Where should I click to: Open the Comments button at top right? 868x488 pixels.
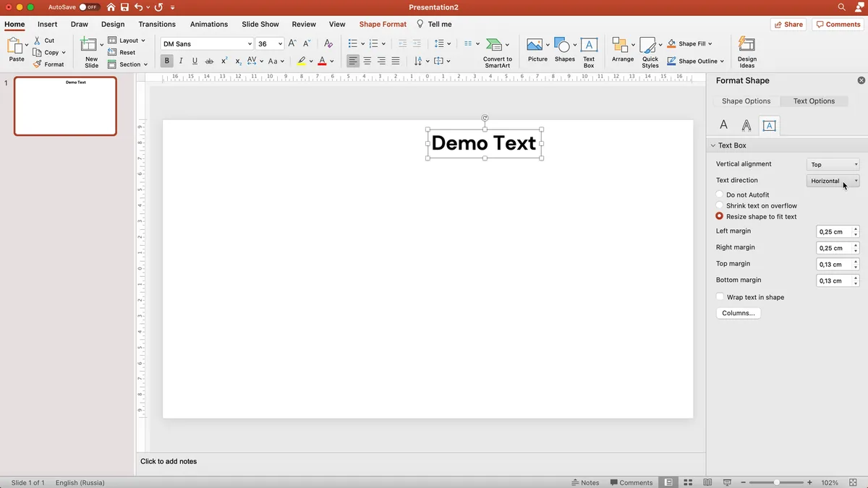838,24
